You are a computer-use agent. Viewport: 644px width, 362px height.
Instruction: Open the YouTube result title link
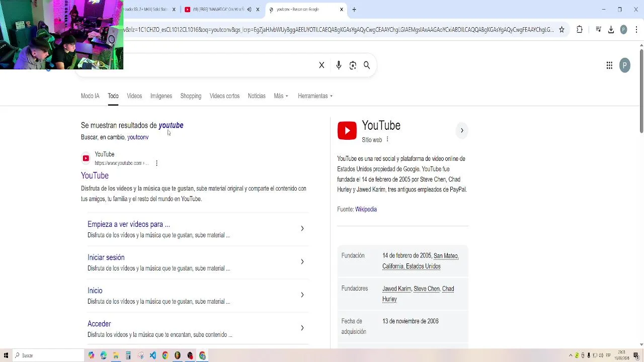click(95, 175)
